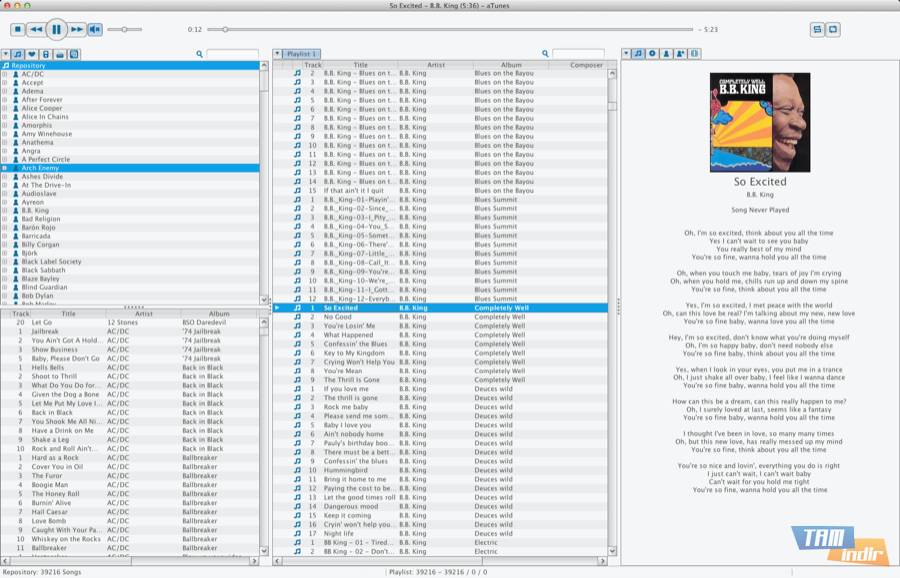Show the Repository music note view
This screenshot has width=900, height=578.
pos(19,54)
